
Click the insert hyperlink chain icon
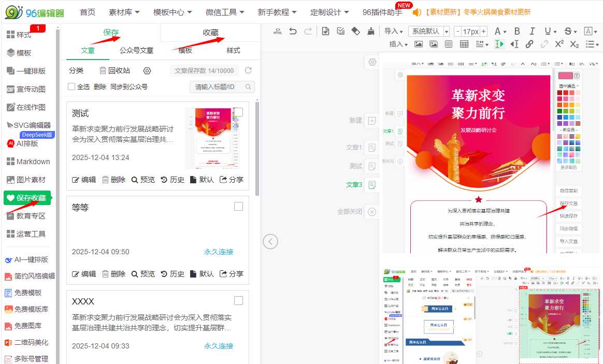529,44
